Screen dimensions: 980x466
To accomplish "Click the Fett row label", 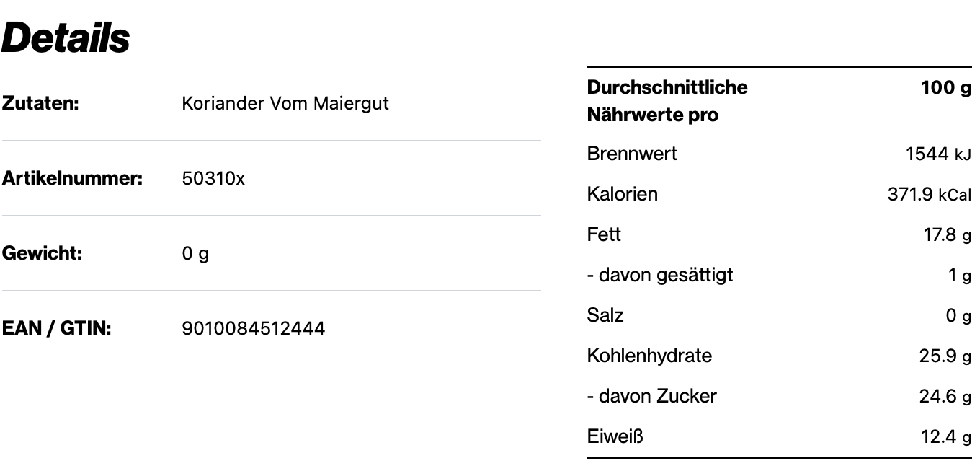I will [604, 234].
